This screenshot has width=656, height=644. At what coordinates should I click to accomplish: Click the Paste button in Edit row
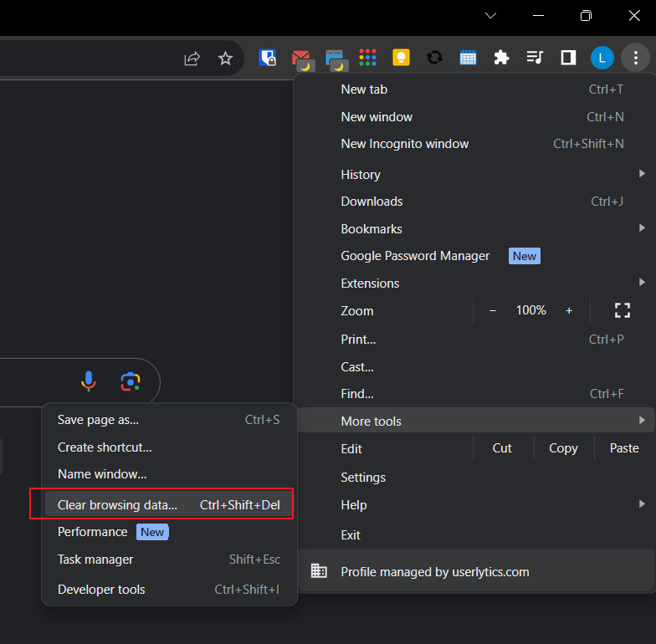tap(624, 448)
